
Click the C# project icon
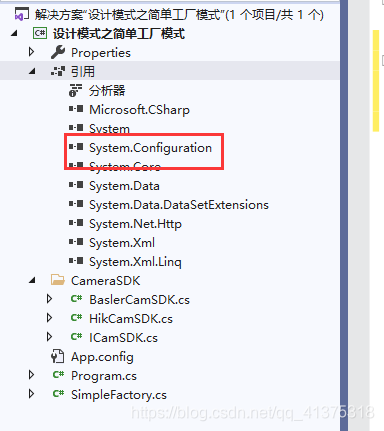point(40,33)
